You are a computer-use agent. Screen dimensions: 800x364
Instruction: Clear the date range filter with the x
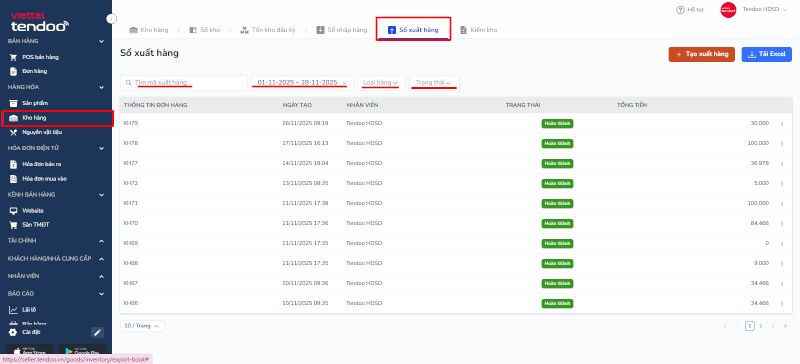(344, 83)
